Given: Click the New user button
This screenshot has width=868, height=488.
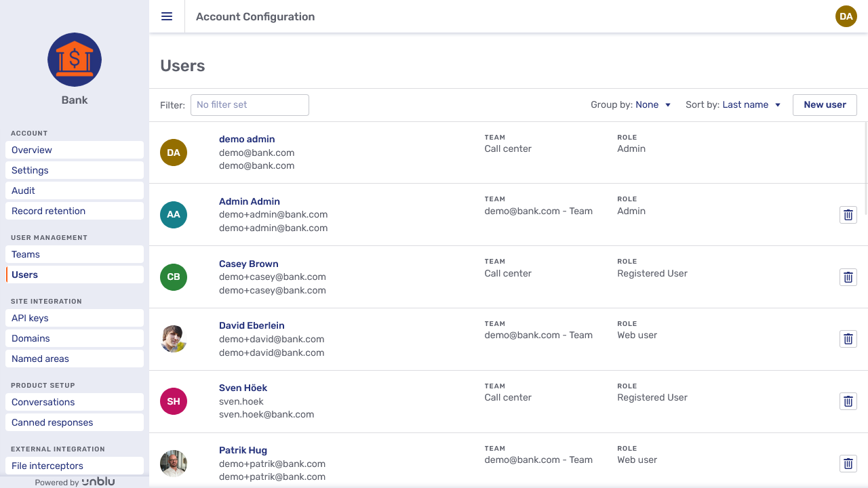Looking at the screenshot, I should point(825,105).
